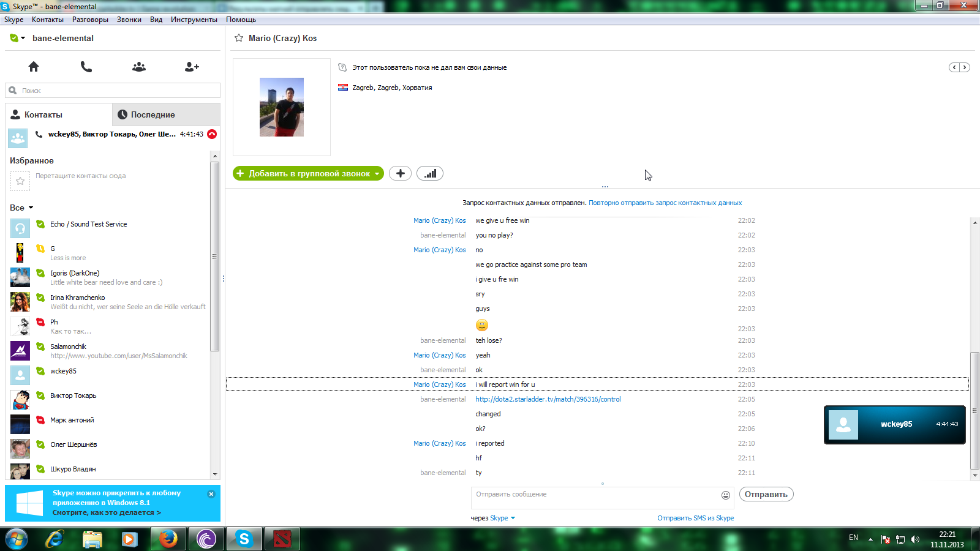Click the group call avatar in sidebar
980x551 pixels.
click(x=18, y=138)
